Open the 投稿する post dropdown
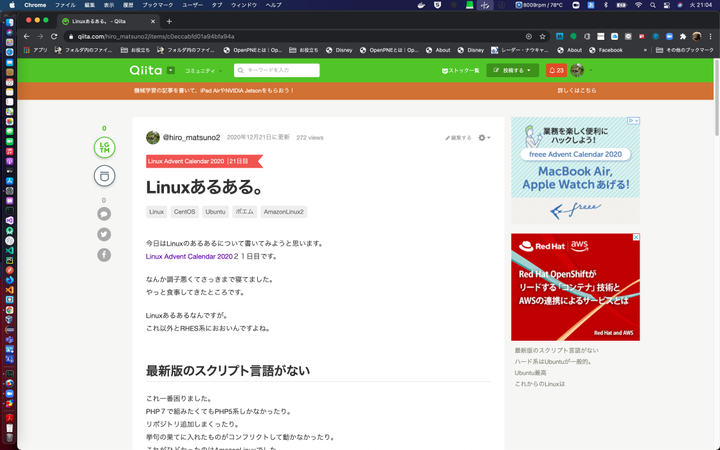 coord(512,70)
